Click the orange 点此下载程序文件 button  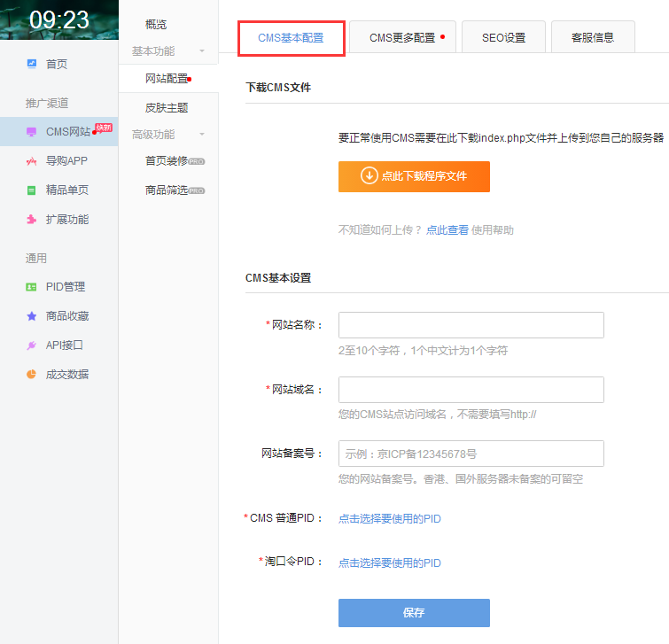414,176
